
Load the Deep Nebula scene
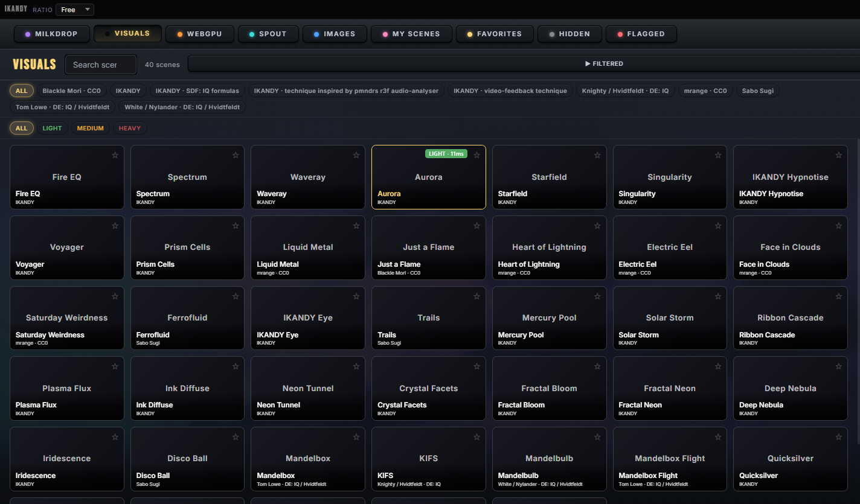point(791,388)
